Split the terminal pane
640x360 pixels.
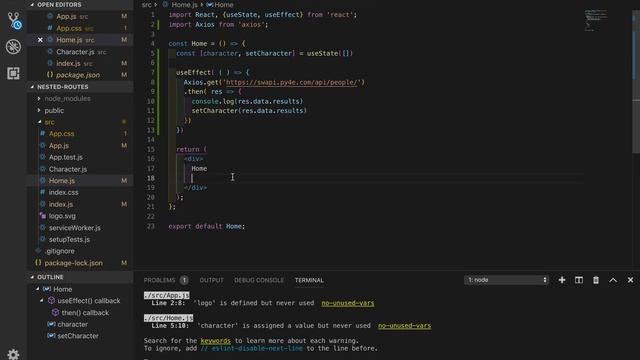[579, 280]
